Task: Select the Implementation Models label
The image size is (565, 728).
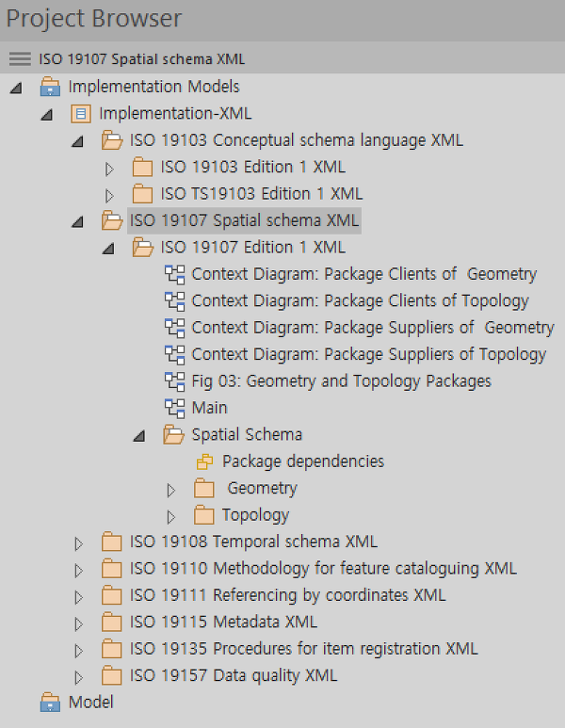Action: click(x=153, y=87)
